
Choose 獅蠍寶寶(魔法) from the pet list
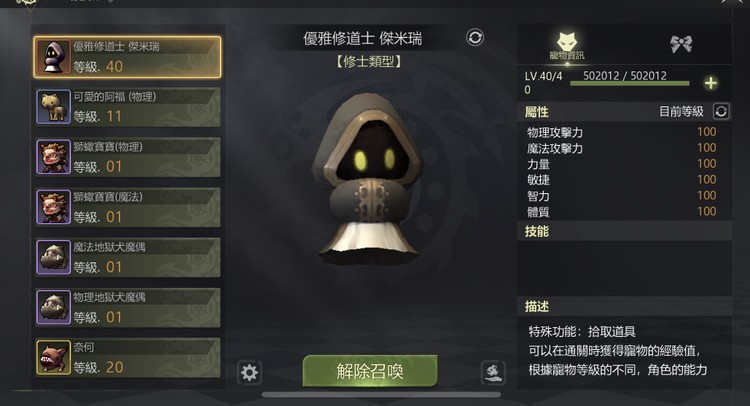[127, 207]
